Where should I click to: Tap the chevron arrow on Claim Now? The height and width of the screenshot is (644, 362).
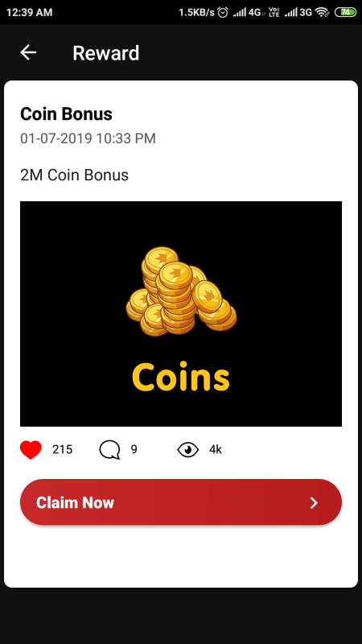coord(314,502)
